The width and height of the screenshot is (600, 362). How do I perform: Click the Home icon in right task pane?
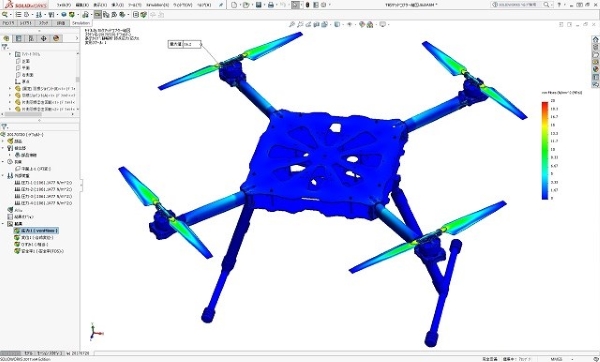(595, 39)
